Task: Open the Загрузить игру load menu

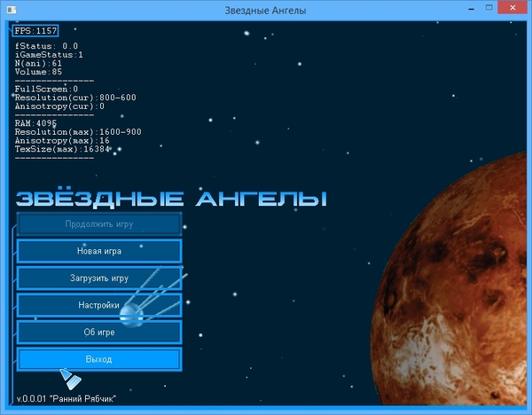Action: click(x=99, y=278)
